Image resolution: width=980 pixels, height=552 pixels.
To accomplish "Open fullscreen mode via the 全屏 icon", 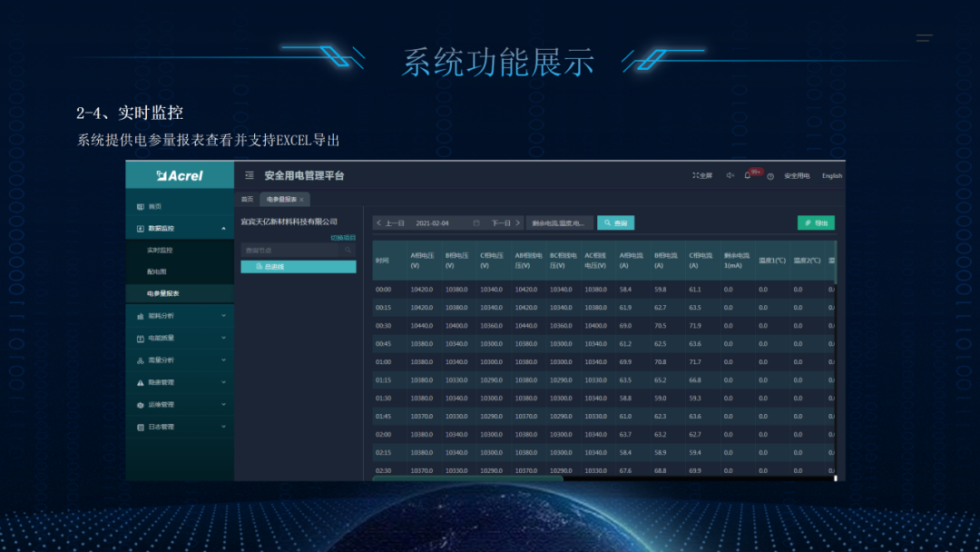I will [x=702, y=176].
